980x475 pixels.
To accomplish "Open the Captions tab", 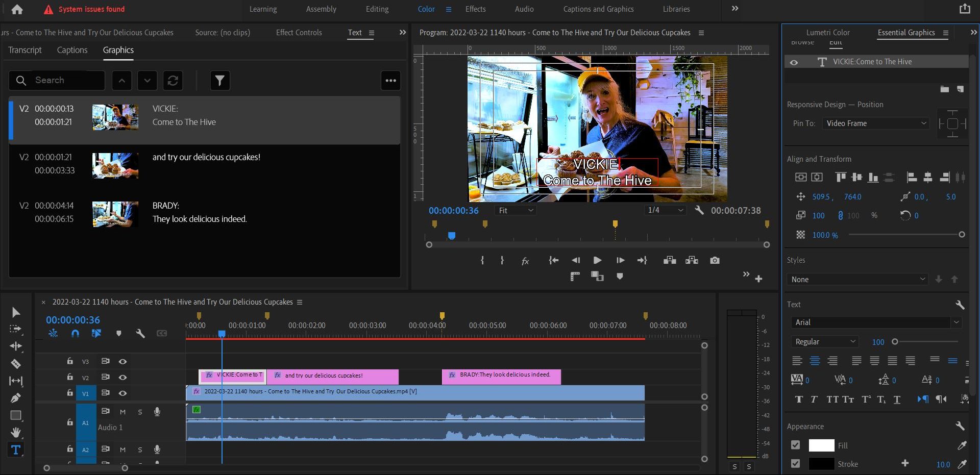I will click(x=72, y=50).
